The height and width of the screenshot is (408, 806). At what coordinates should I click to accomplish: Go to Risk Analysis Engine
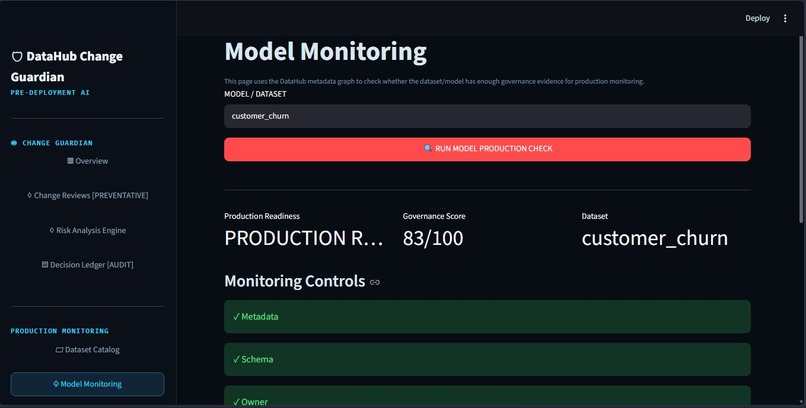point(87,230)
